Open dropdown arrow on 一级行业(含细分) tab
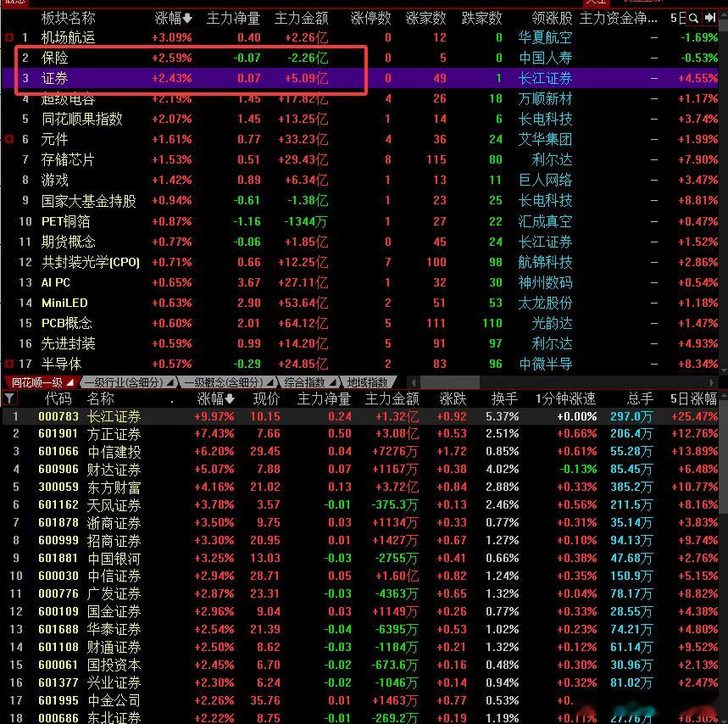This screenshot has width=728, height=724. [x=170, y=382]
